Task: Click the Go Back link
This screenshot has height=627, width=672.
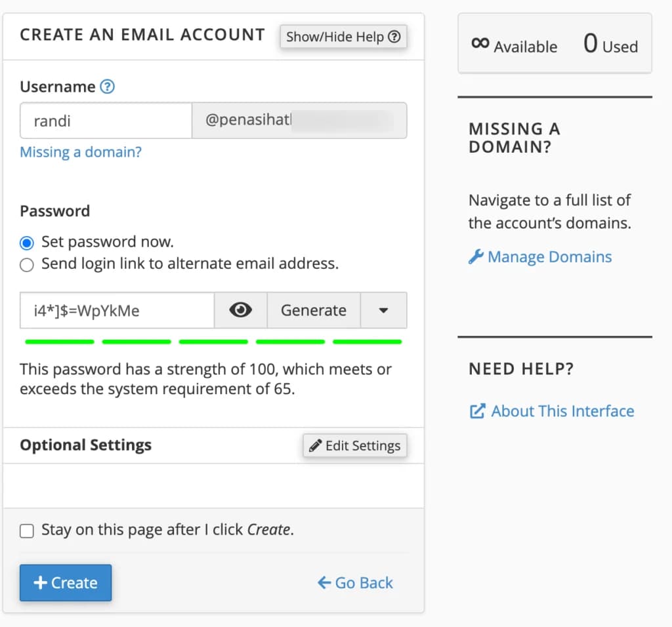Action: [363, 582]
